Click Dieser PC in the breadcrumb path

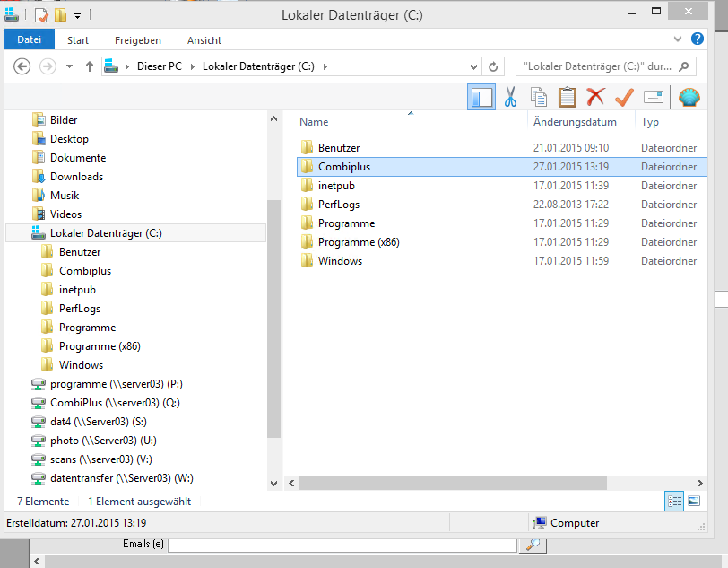coord(159,66)
